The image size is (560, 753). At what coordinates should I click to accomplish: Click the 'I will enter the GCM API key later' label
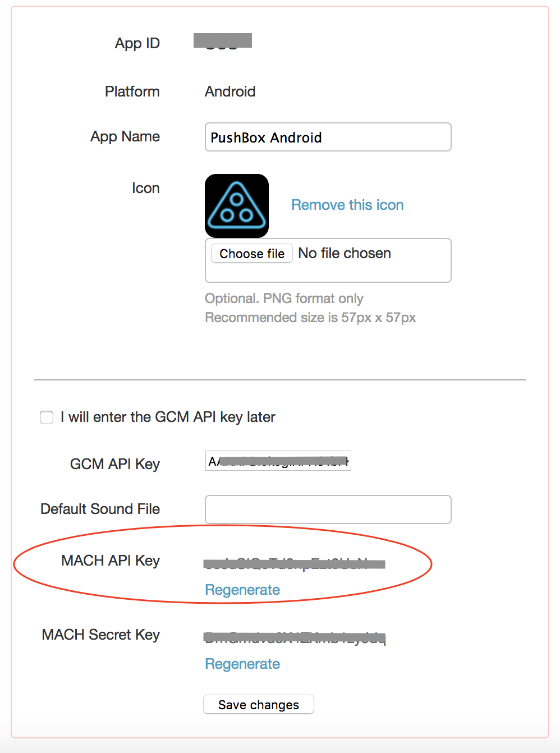click(168, 417)
